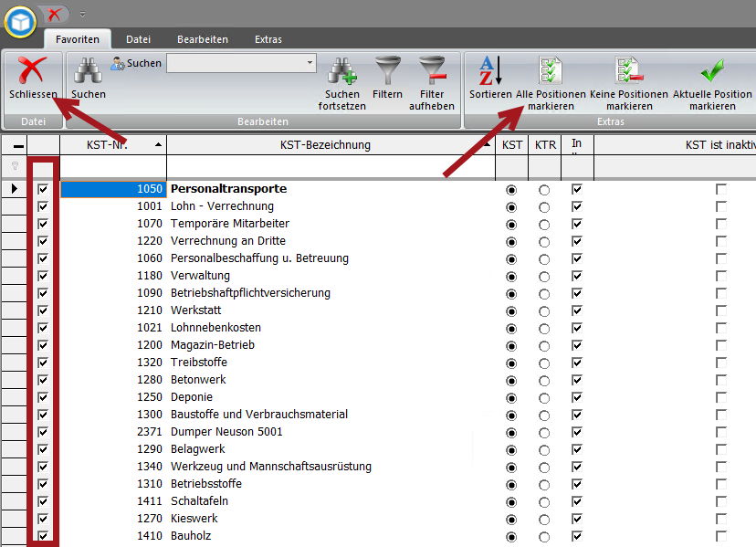Click Suchen fortsetzen icon
756x547 pixels.
pos(341,71)
